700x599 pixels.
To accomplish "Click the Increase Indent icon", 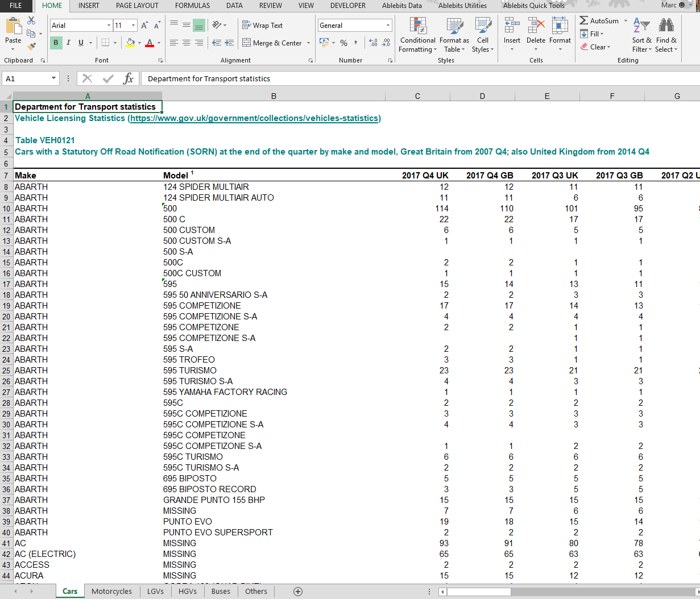I will 229,43.
